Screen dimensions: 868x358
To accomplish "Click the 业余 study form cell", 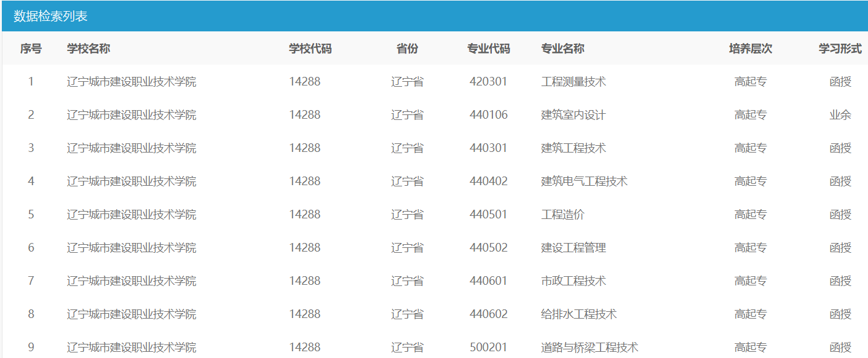I will tap(840, 114).
